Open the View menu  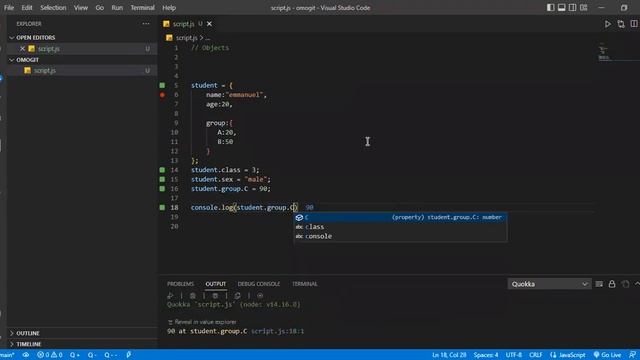pyautogui.click(x=81, y=8)
